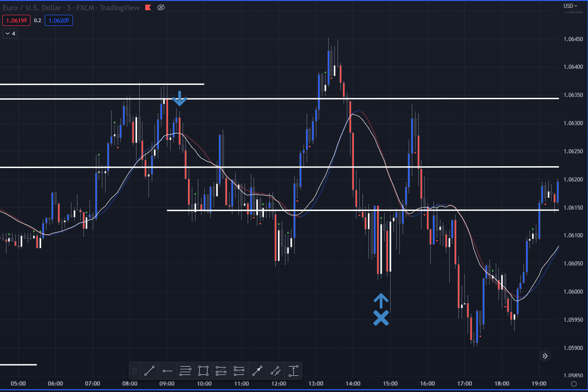Click the red sell price 1.06198 button
This screenshot has width=588, height=392.
[17, 20]
